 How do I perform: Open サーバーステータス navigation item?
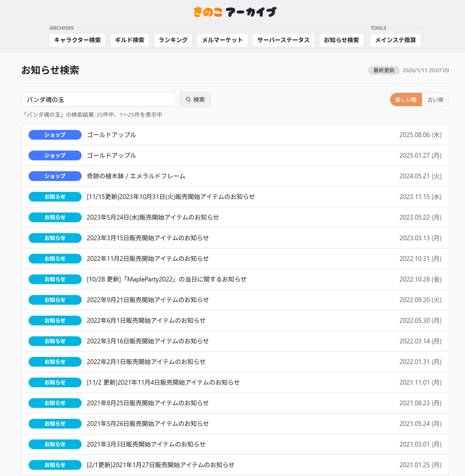pos(283,40)
